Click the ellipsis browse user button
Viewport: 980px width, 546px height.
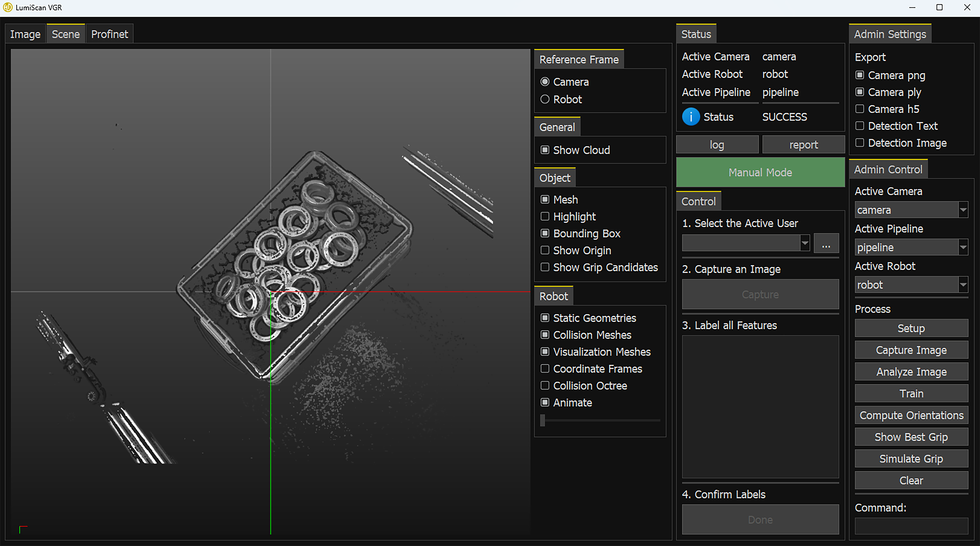(x=826, y=243)
